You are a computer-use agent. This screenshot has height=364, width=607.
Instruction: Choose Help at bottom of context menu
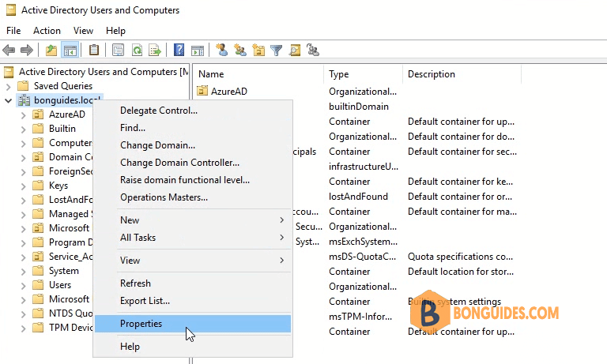click(x=193, y=347)
